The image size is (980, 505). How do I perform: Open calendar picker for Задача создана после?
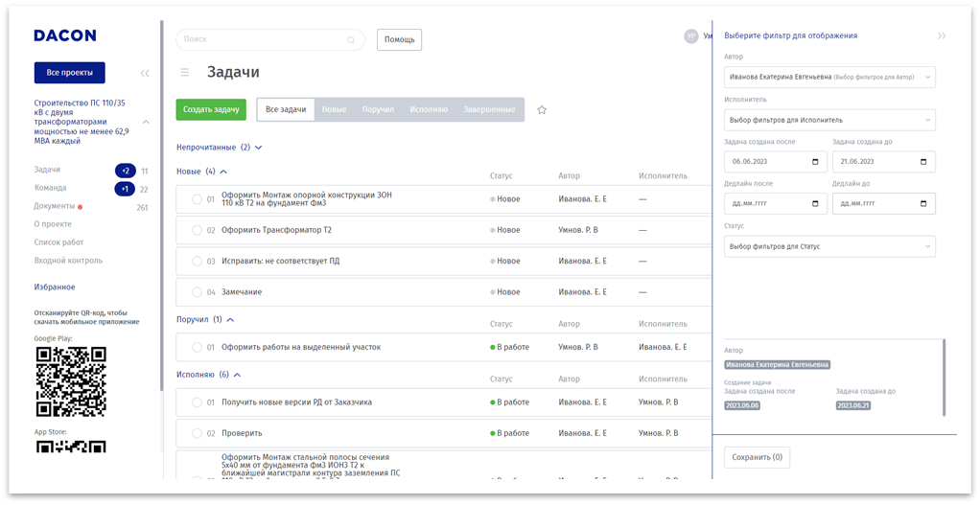[815, 162]
